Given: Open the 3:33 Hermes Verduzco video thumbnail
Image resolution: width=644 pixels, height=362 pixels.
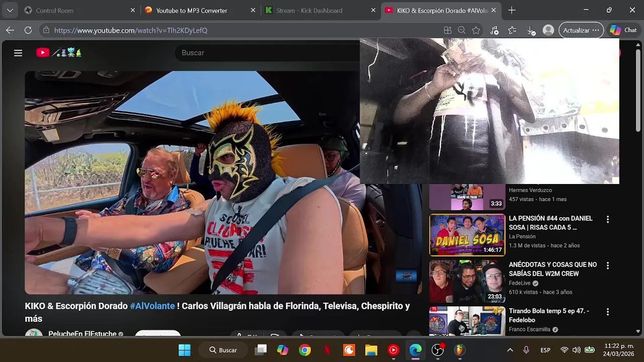Looking at the screenshot, I should [x=467, y=197].
